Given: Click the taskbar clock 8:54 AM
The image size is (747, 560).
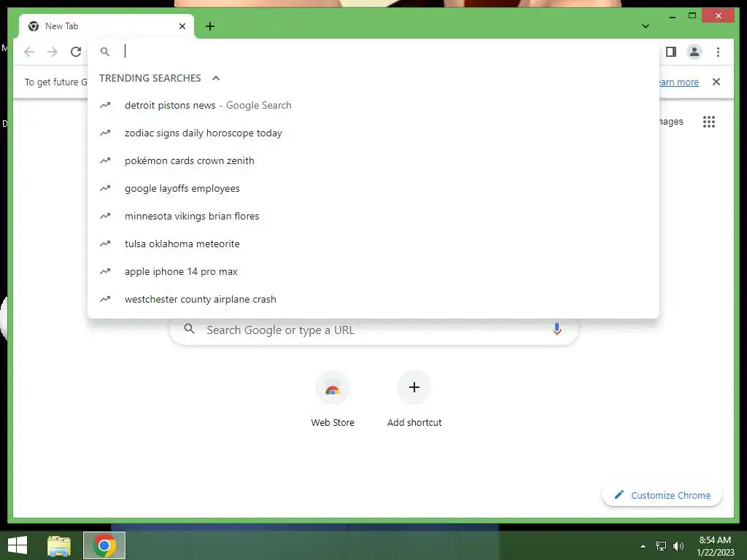Looking at the screenshot, I should (x=715, y=546).
